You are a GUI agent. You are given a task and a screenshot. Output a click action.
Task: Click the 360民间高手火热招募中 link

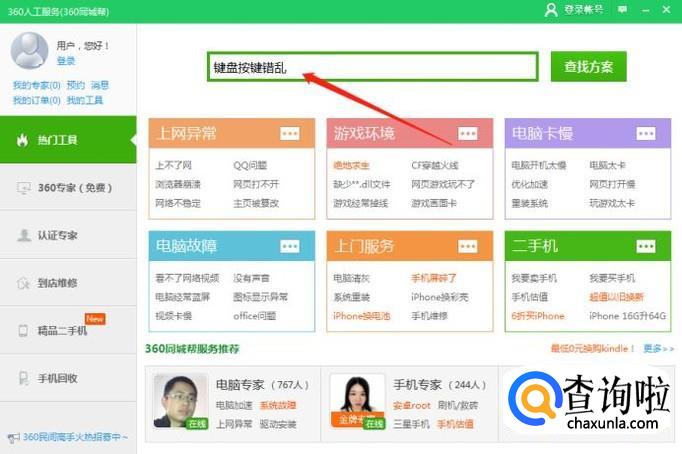[x=75, y=437]
